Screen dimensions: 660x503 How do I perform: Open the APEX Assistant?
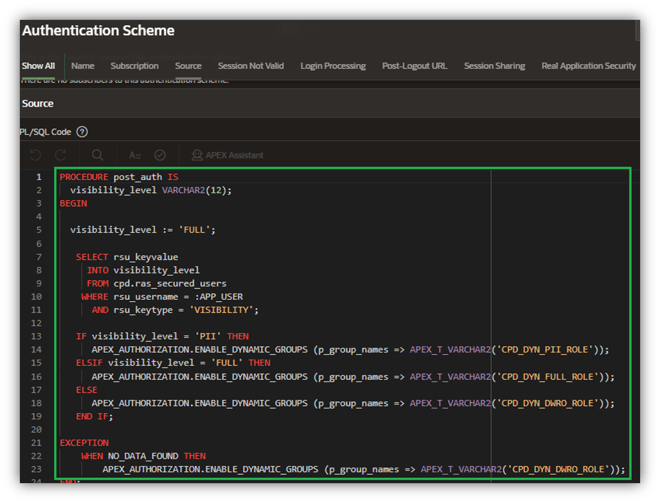tap(227, 155)
